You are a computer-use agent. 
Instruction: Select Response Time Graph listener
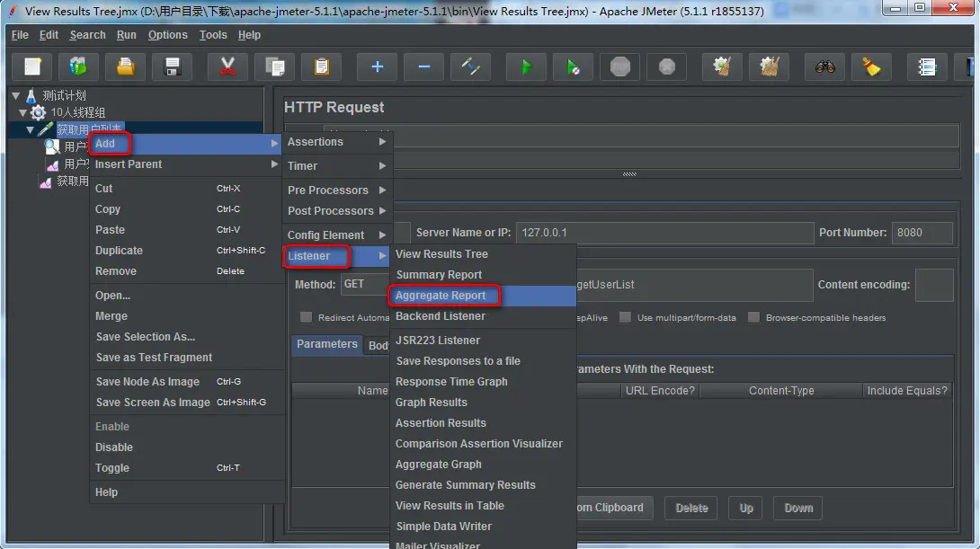click(x=483, y=382)
